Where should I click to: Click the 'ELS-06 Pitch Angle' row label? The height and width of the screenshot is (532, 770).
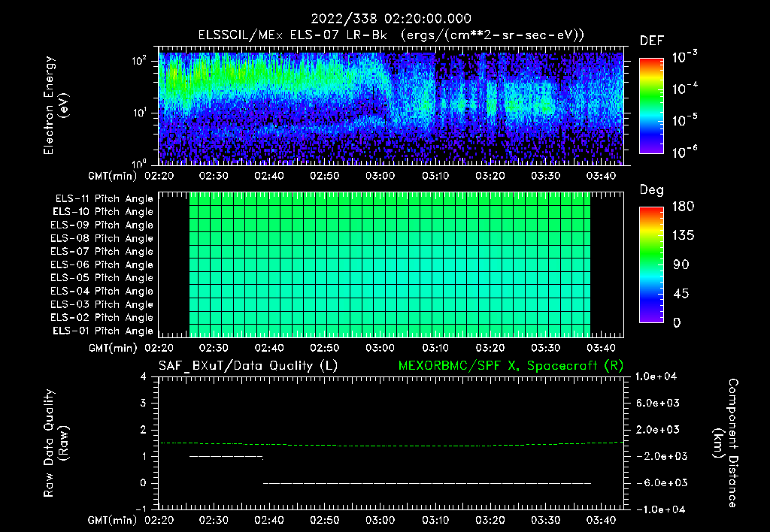[102, 264]
